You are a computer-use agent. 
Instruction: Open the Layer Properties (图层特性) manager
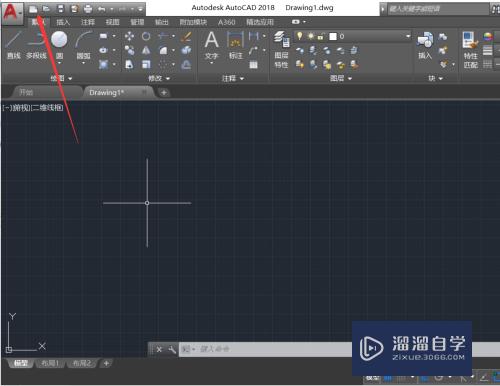coord(281,49)
